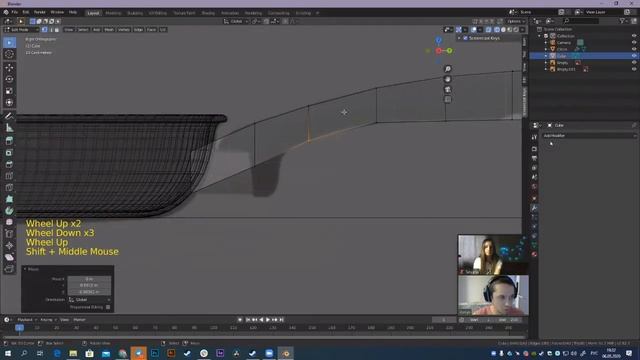640x360 pixels.
Task: Select the Transform tool
Action: click(9, 102)
